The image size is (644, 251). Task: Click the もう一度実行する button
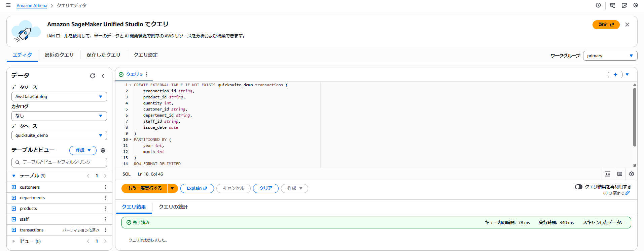(x=144, y=188)
